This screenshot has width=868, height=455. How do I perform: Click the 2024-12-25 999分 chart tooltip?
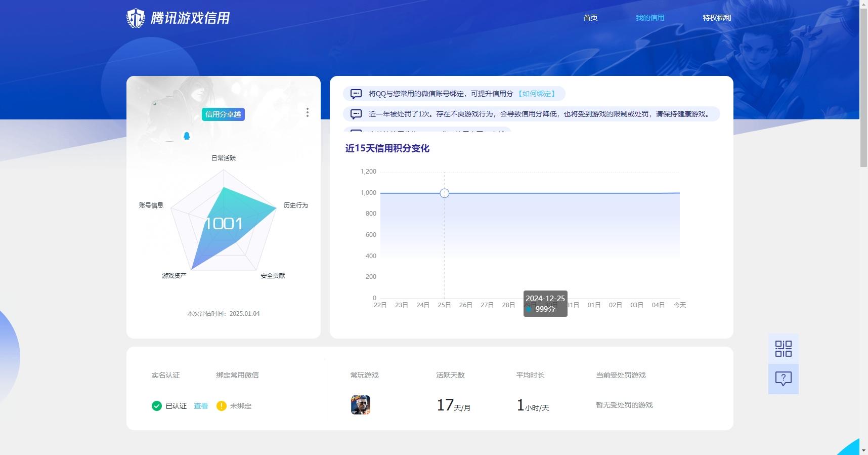click(545, 304)
